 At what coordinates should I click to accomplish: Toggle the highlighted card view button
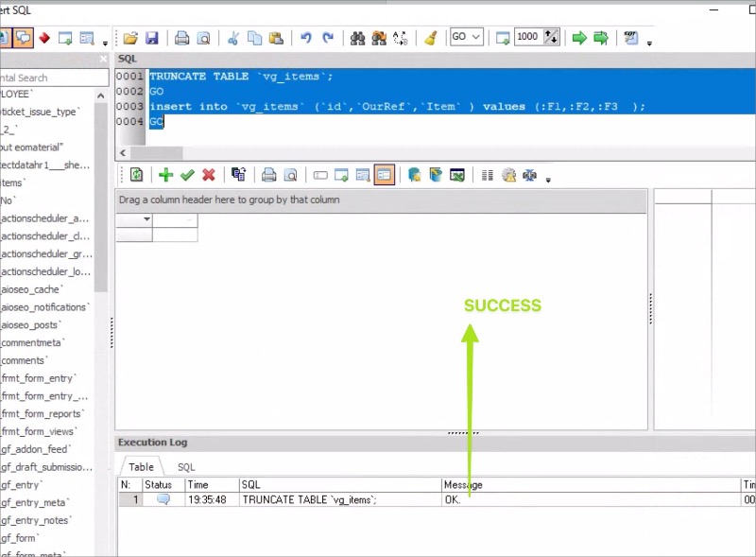click(x=385, y=175)
